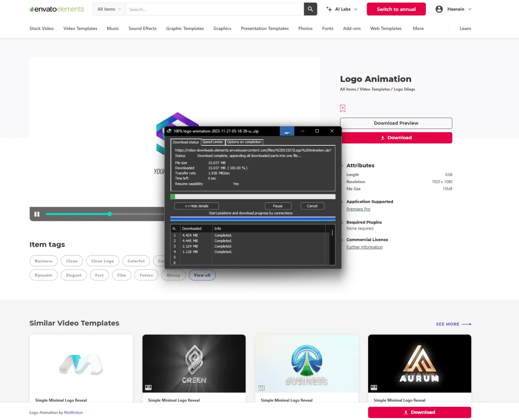This screenshot has width=519, height=420.
Task: Maximize the IDM download dialog
Action: tap(317, 131)
